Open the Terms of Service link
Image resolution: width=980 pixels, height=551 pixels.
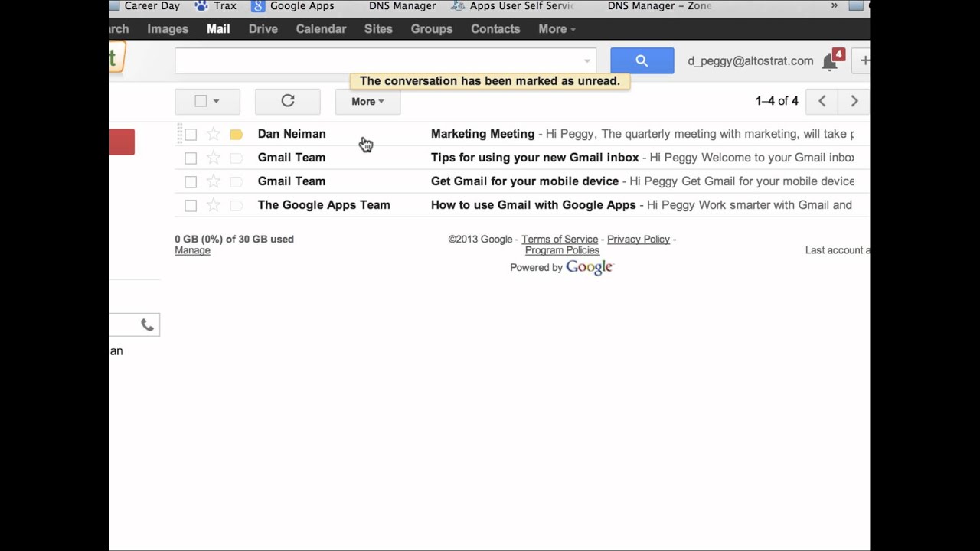560,240
